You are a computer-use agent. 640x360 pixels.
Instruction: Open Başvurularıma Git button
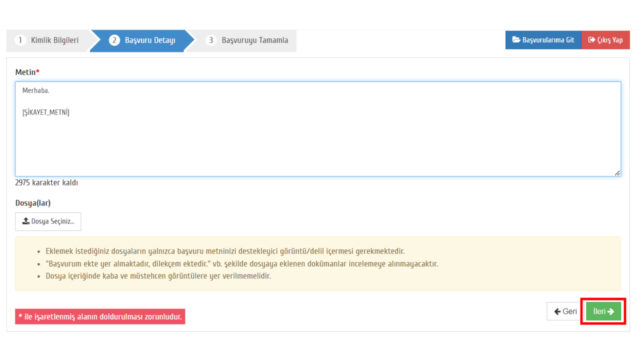(x=543, y=40)
